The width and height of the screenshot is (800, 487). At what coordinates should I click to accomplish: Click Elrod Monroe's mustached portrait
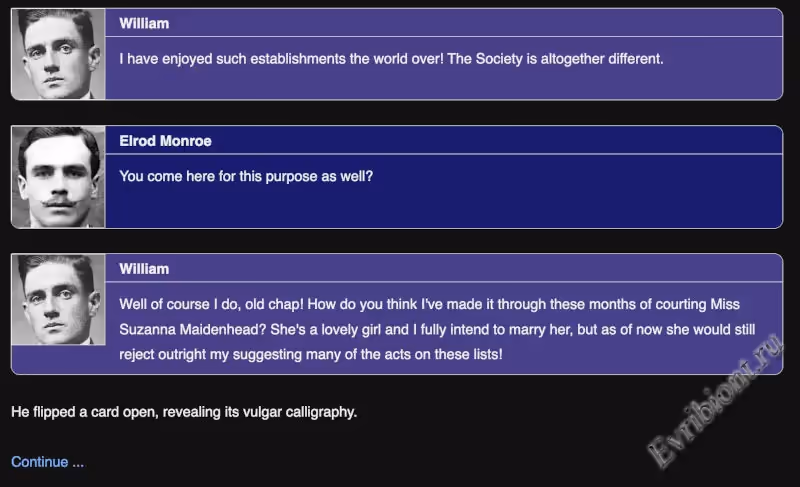[58, 177]
